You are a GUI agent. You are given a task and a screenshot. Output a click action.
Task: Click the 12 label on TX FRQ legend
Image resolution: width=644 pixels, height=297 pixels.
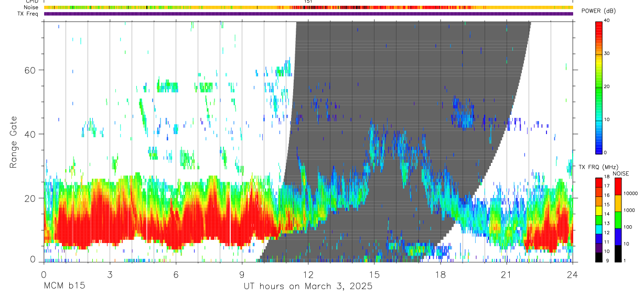(x=607, y=233)
